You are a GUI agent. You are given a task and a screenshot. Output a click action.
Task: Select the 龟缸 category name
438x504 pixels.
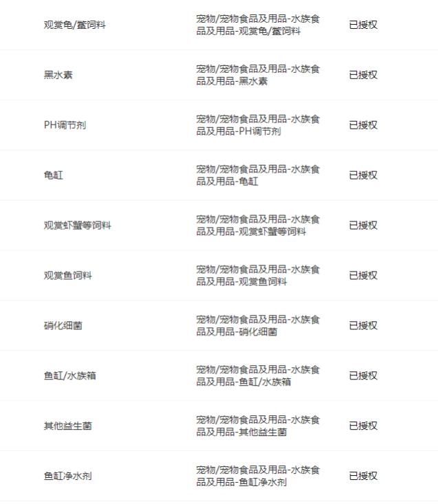pyautogui.click(x=54, y=175)
